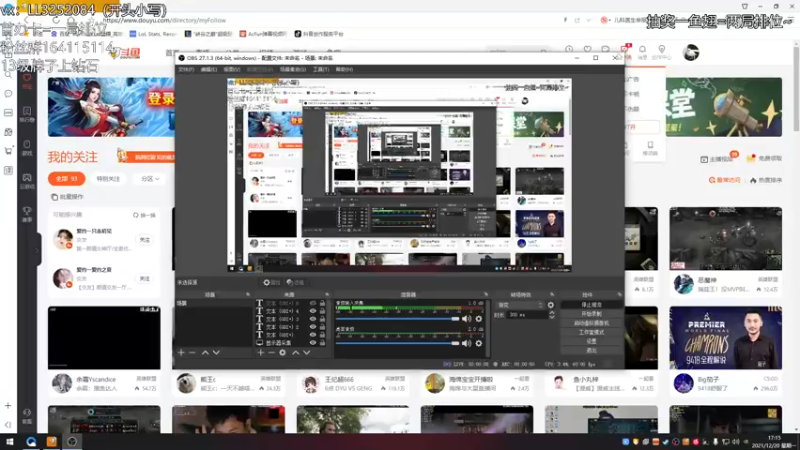Open the OBS 工具(T) menu
This screenshot has height=450, width=800.
[x=321, y=69]
